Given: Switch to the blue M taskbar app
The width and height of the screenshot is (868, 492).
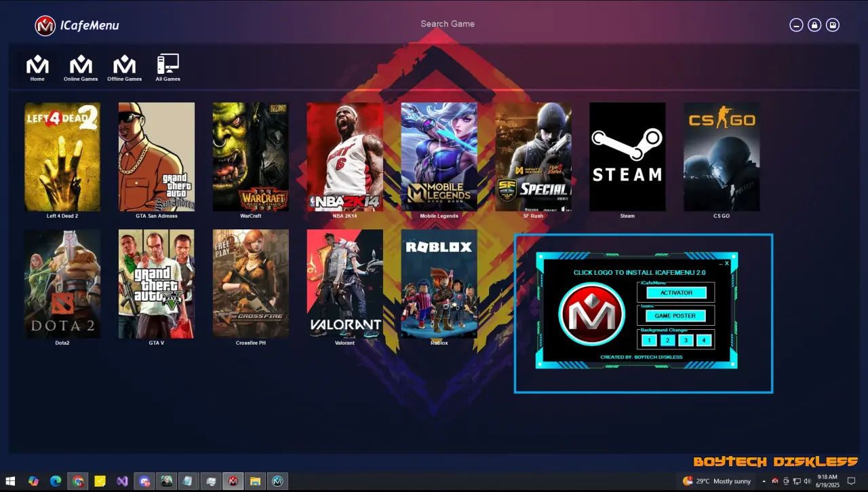Looking at the screenshot, I should click(277, 481).
